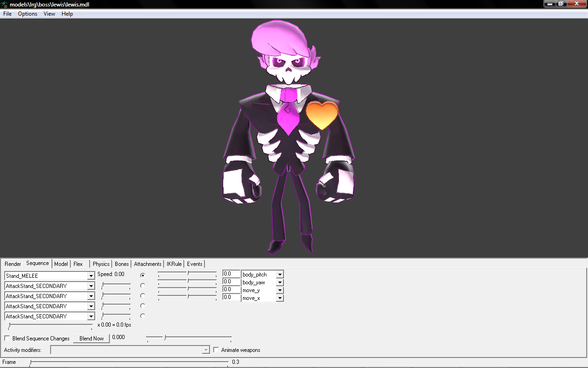
Task: Open the View menu
Action: (x=49, y=14)
